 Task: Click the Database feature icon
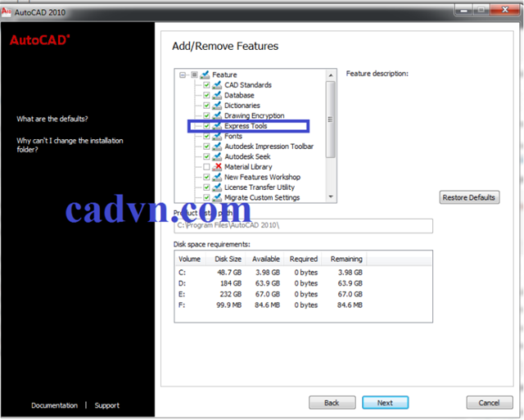click(x=217, y=95)
